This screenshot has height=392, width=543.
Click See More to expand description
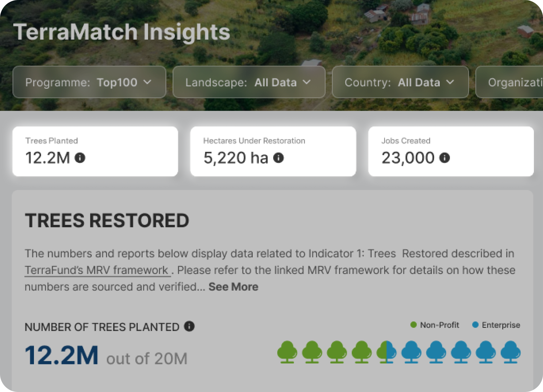pyautogui.click(x=233, y=287)
